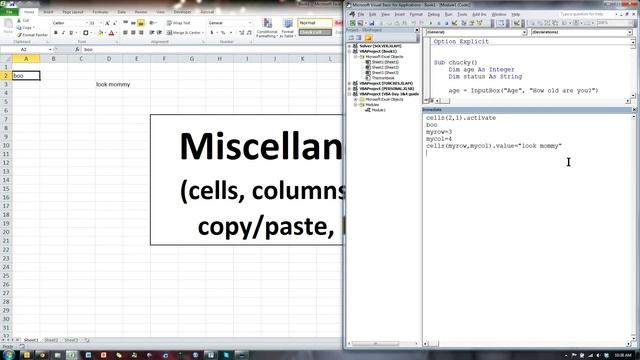Apply percent style format
This screenshot has width=640, height=360.
(223, 33)
